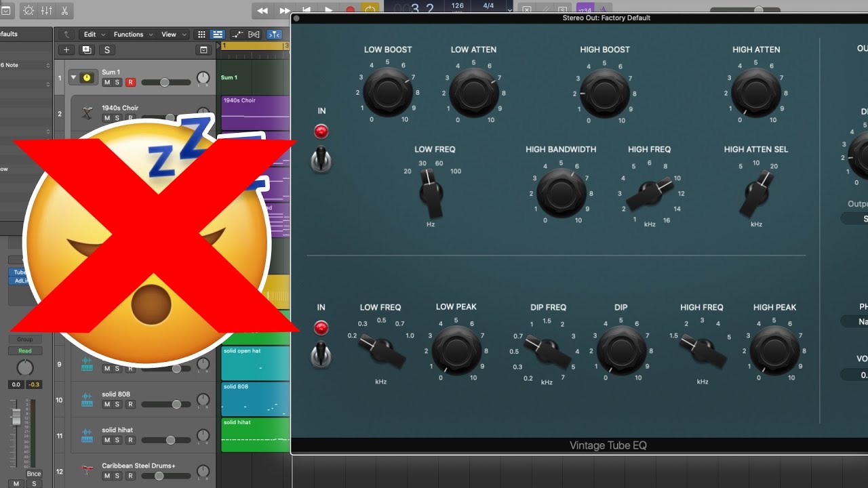Adjust the solid 808 volume slider

(x=165, y=404)
